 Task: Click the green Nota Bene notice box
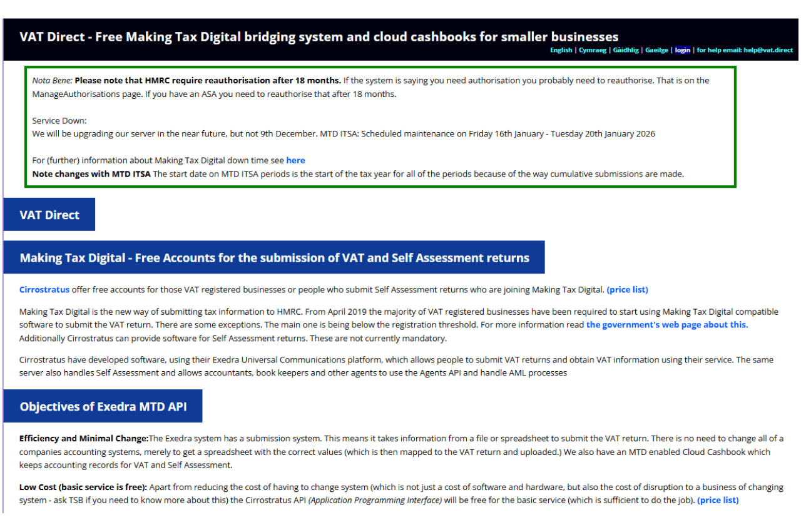click(380, 125)
